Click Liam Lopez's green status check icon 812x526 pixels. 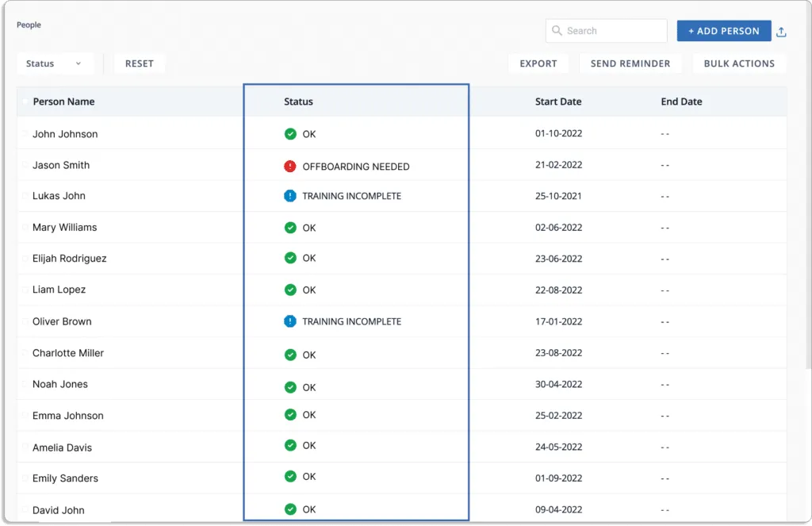(290, 290)
